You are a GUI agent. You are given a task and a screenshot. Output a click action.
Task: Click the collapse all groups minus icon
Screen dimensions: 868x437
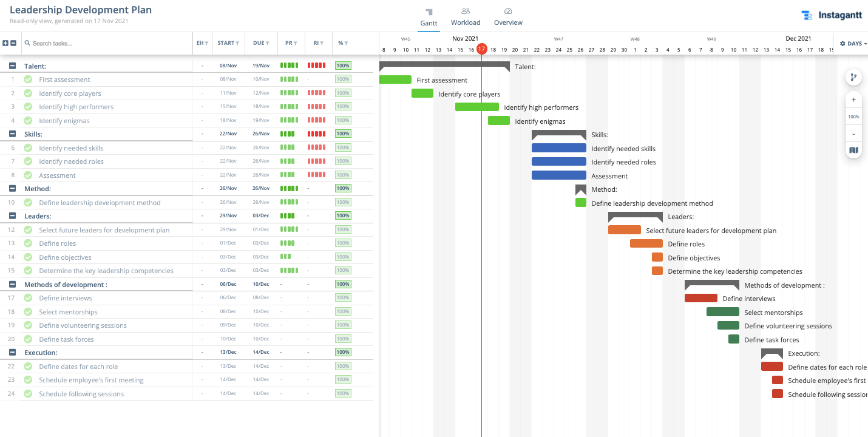(13, 43)
